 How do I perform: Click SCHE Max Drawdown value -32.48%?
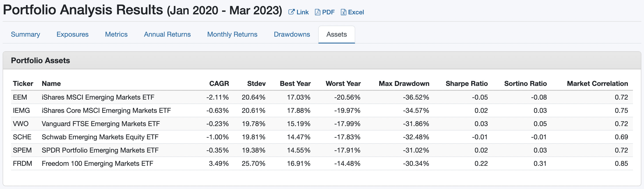416,137
